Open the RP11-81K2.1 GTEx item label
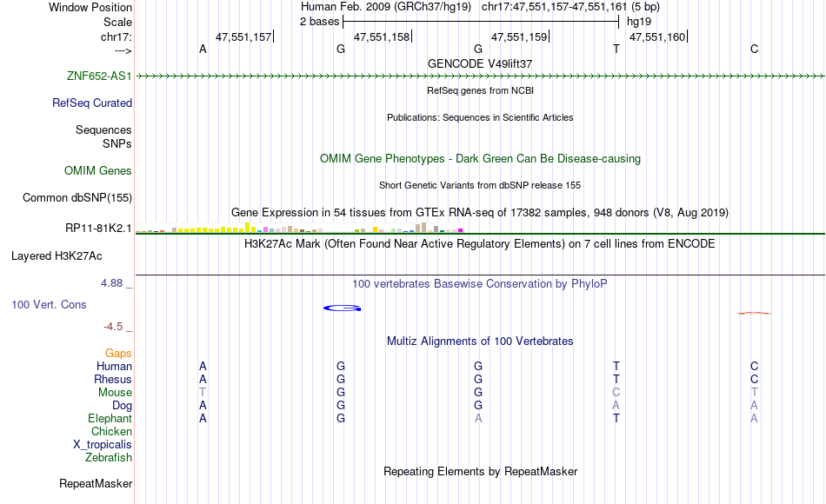 click(98, 228)
